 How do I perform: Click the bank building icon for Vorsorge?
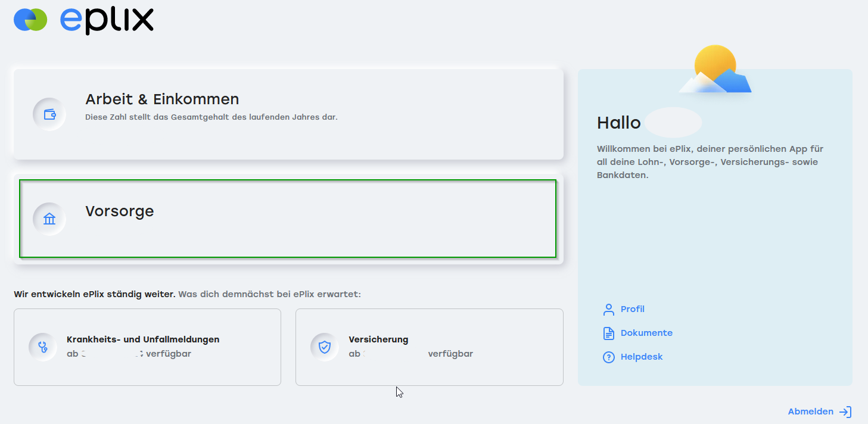coord(49,219)
